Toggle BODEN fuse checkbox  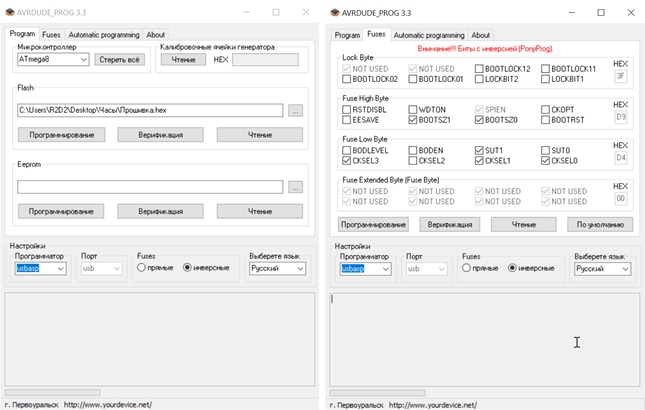[x=413, y=150]
